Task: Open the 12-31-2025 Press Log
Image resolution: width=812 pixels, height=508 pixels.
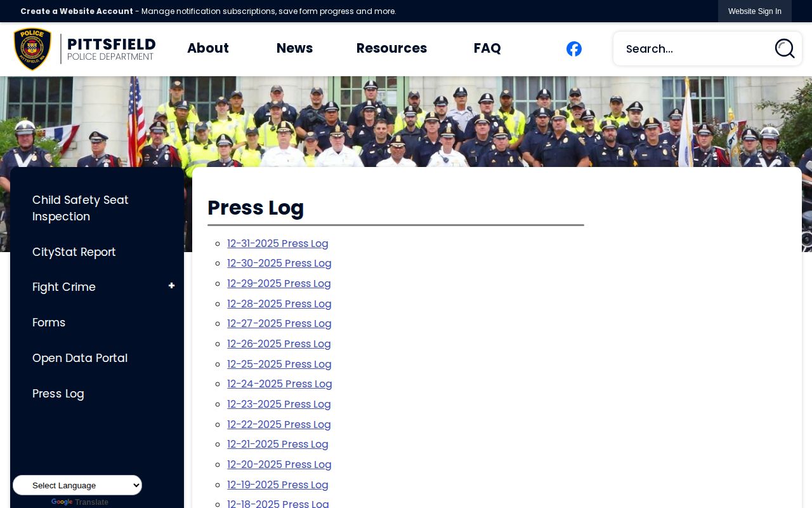Action: [278, 243]
